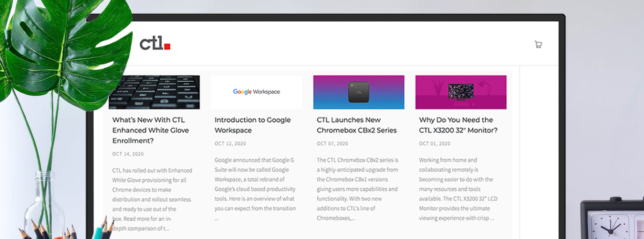Click the OCT 01, 2020 date

[435, 143]
